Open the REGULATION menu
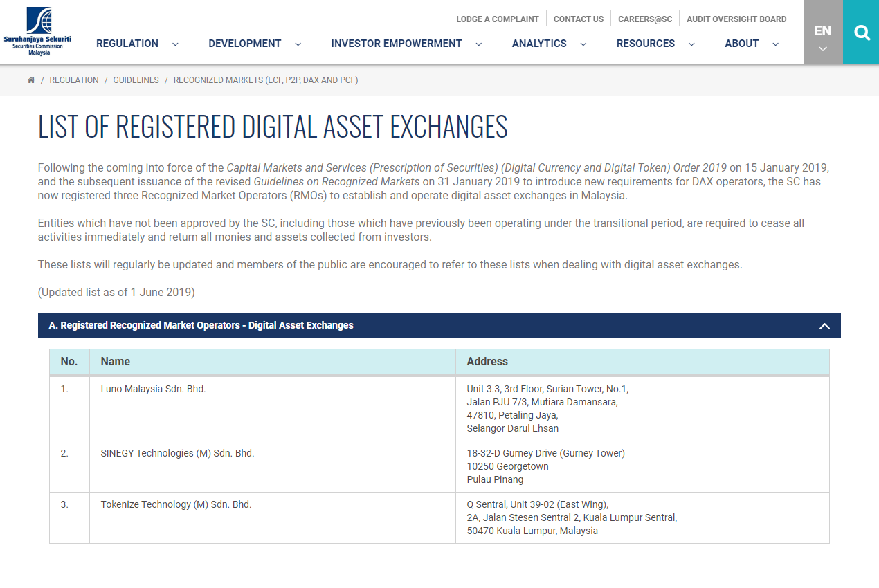Screen dimensions: 879x588 [x=127, y=44]
